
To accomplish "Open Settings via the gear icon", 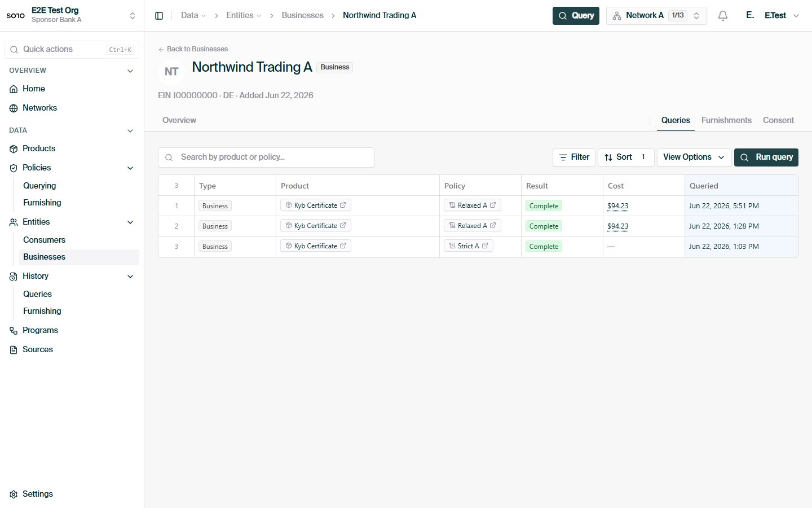I will point(14,494).
